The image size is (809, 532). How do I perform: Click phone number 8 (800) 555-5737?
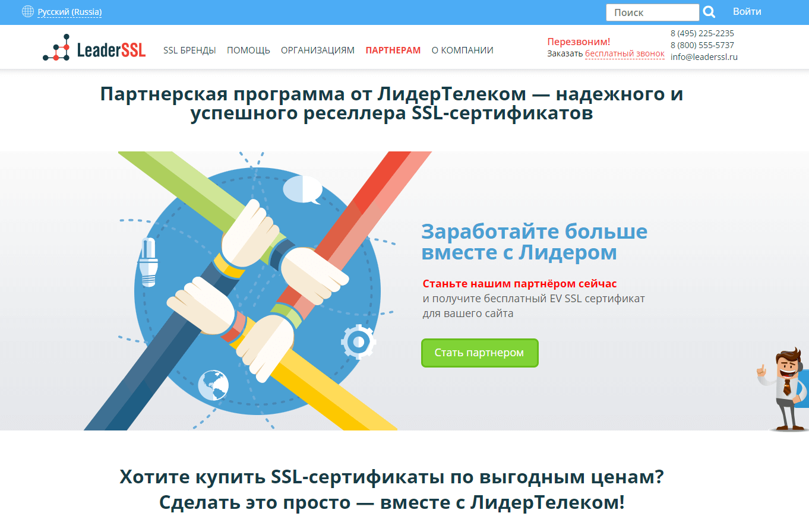pyautogui.click(x=702, y=45)
